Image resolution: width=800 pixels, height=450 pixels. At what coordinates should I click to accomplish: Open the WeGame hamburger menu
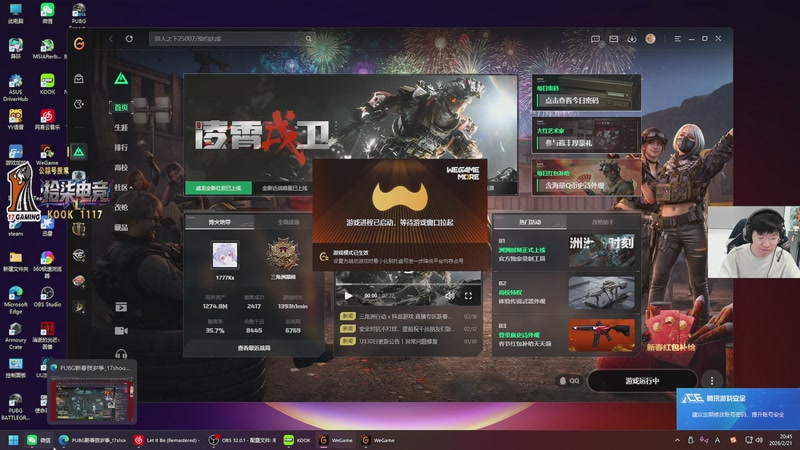[678, 39]
